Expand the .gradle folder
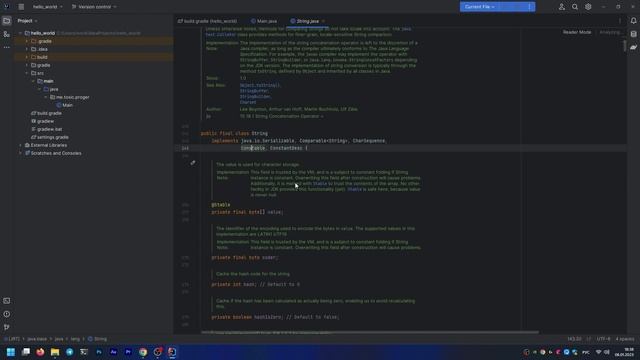This screenshot has height=360, width=640. point(27,41)
